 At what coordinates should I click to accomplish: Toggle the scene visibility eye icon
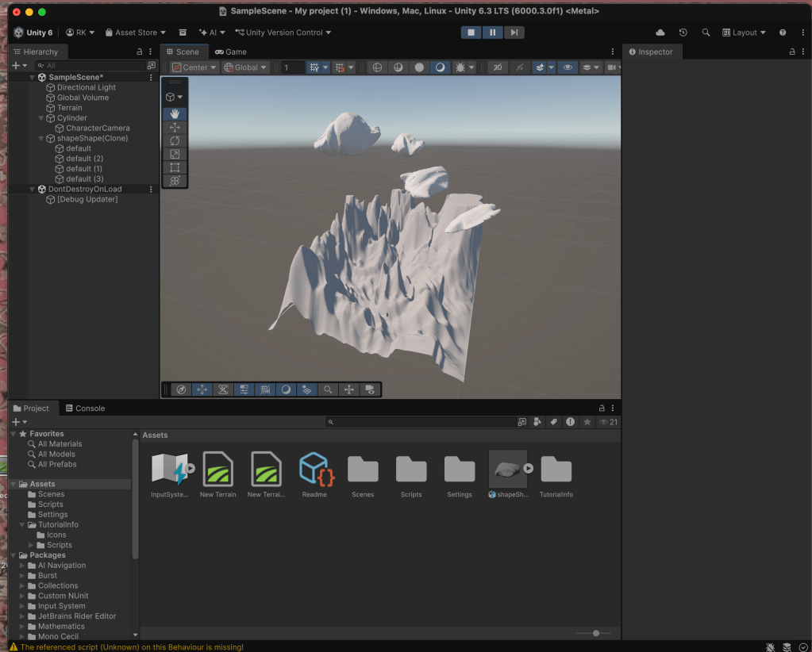[567, 67]
